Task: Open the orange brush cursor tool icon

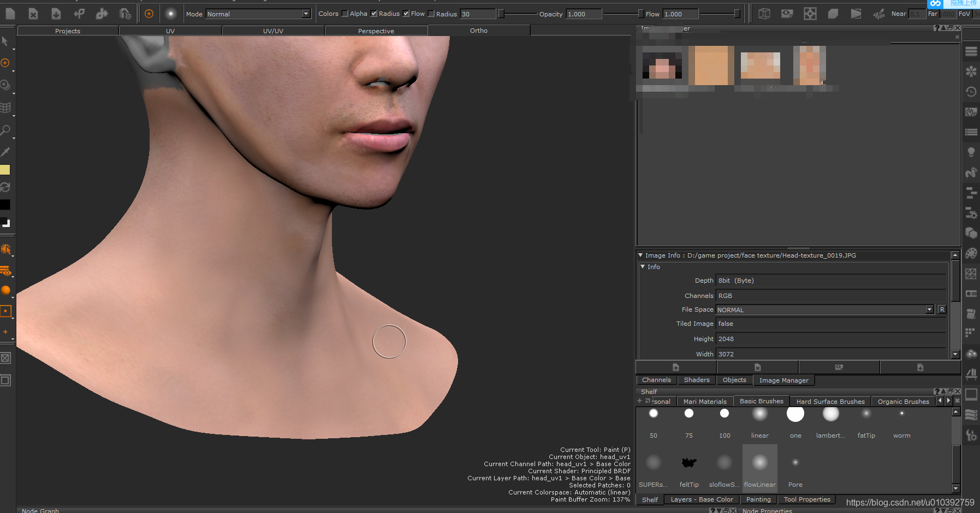Action: tap(149, 14)
